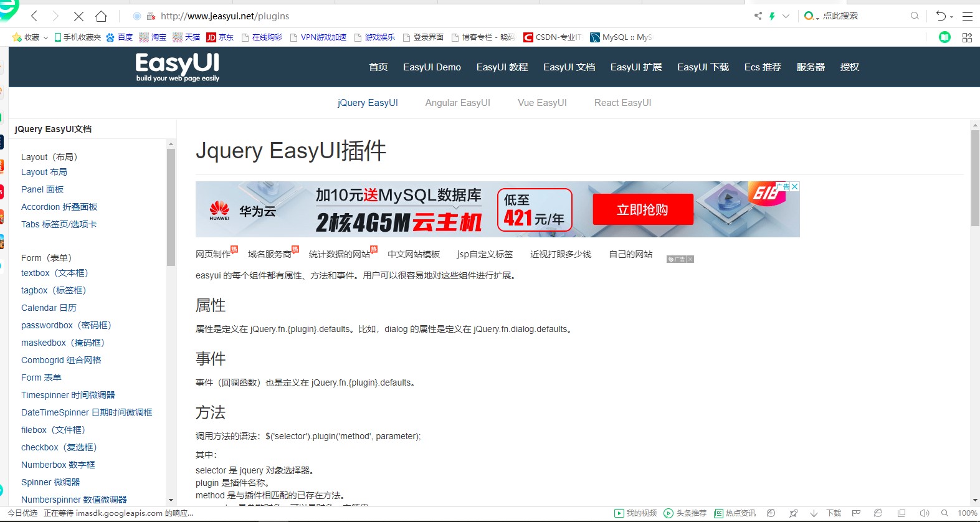Open 手机收藏夹 bookmark
Viewport: 980px width, 522px height.
pyautogui.click(x=77, y=37)
